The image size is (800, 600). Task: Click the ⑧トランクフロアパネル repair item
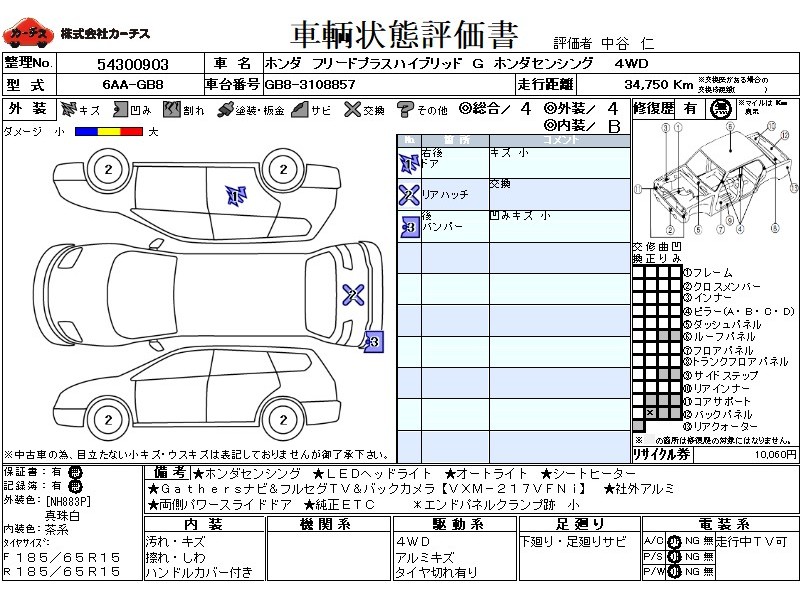pyautogui.click(x=736, y=362)
